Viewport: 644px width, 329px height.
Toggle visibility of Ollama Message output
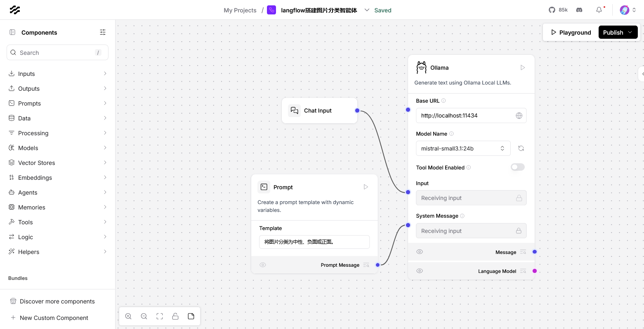click(420, 251)
